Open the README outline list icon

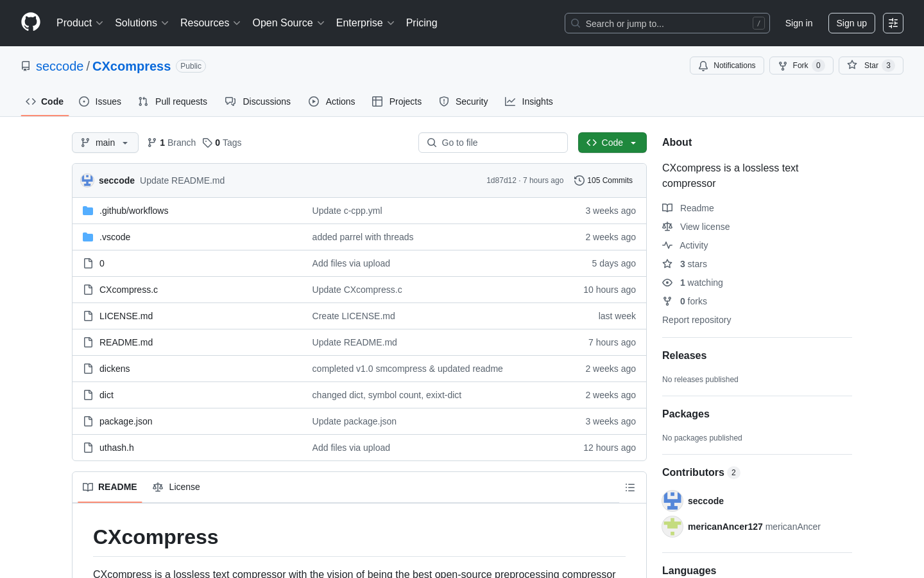(x=630, y=487)
